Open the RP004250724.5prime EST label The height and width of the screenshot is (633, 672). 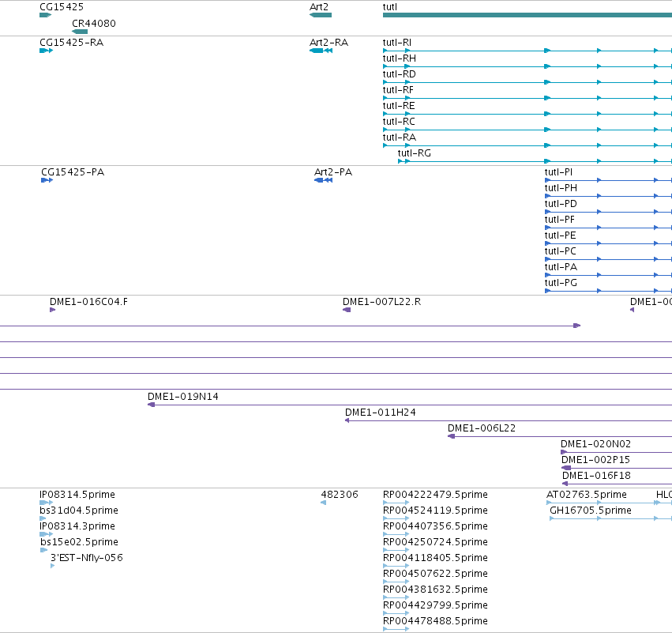435,542
